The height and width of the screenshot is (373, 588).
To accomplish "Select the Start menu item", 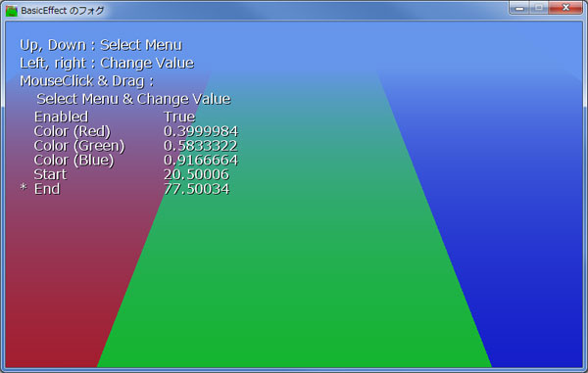I will (50, 174).
